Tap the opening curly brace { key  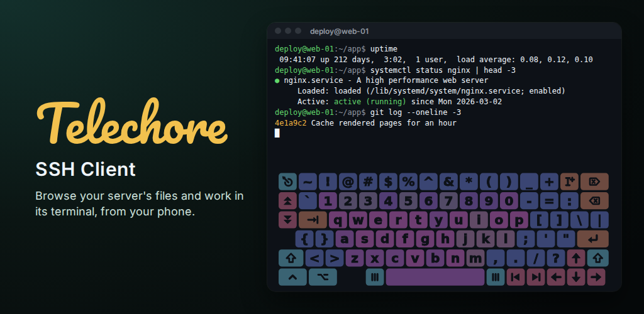coord(304,239)
